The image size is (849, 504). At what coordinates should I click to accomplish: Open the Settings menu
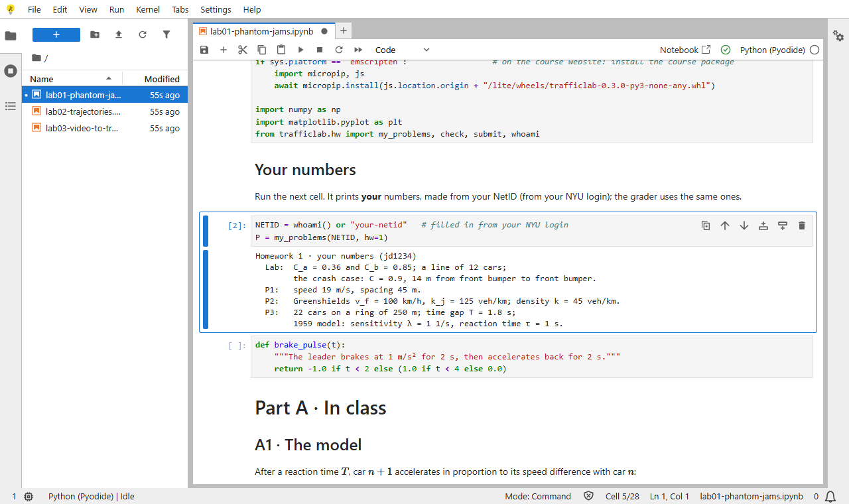[216, 9]
